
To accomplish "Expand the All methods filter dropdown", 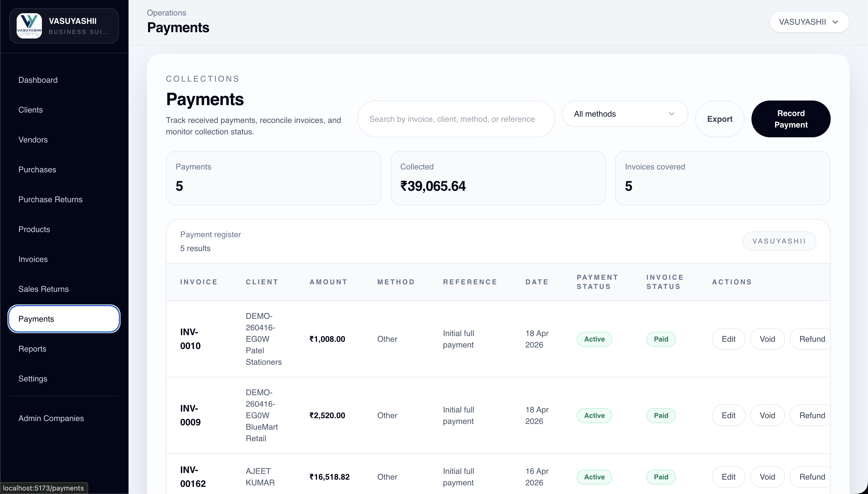I will (x=625, y=114).
